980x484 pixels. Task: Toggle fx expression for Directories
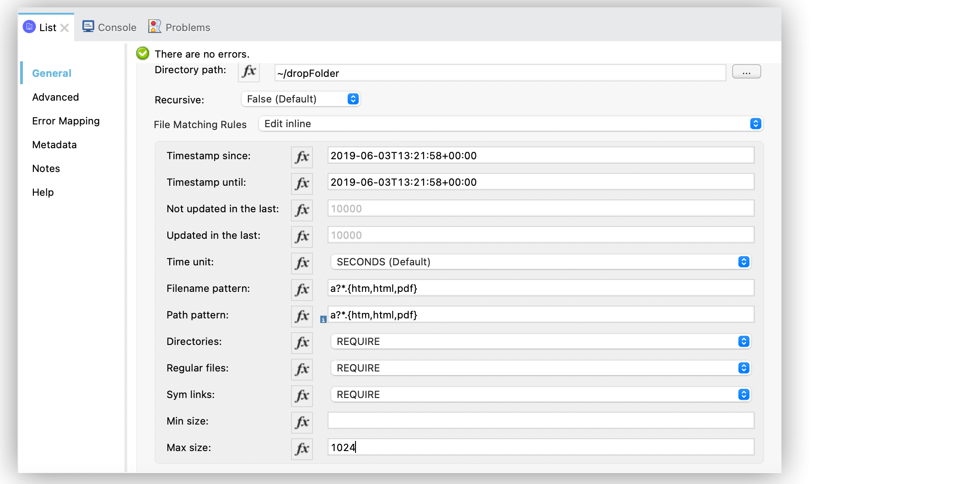[302, 343]
